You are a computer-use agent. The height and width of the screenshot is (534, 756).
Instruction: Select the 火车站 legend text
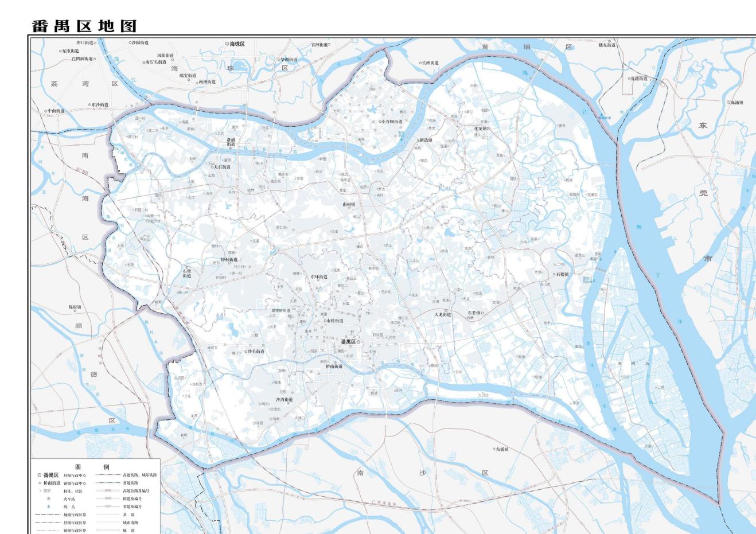point(69,500)
